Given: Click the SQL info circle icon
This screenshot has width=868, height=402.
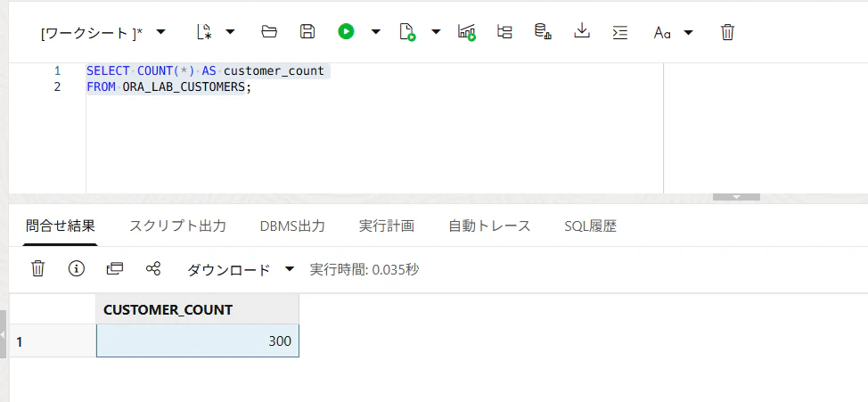Looking at the screenshot, I should click(77, 268).
